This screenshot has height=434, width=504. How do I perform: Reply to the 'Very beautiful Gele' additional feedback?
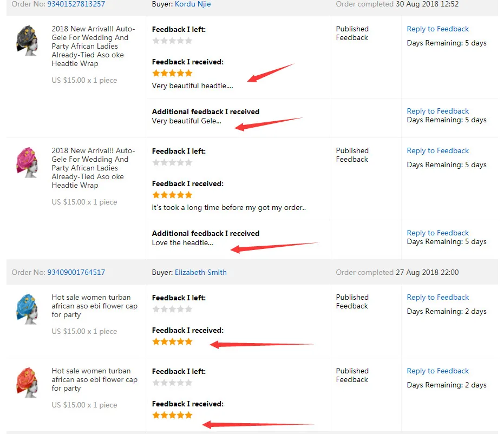438,111
